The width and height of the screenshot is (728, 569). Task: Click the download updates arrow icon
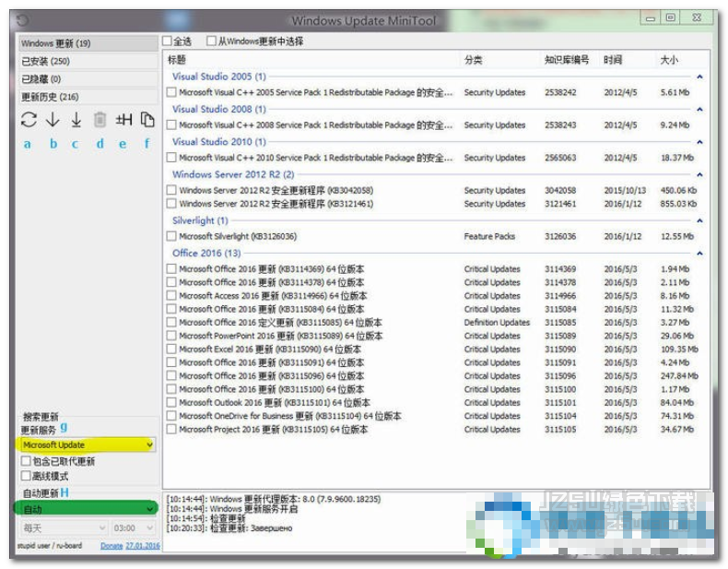53,120
